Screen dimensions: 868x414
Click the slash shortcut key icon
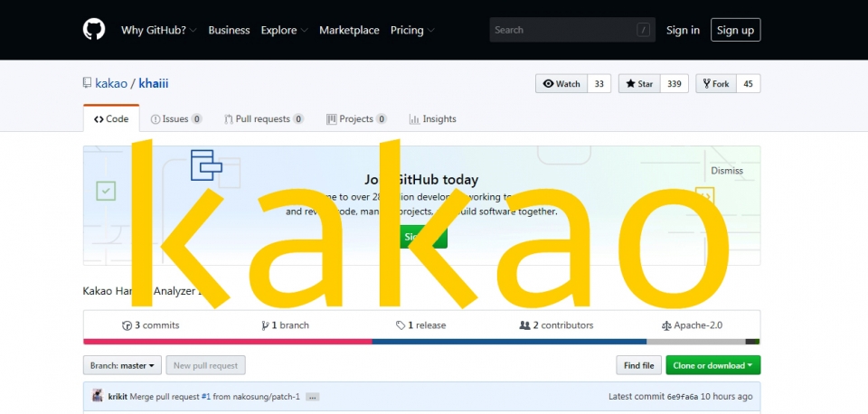click(643, 30)
